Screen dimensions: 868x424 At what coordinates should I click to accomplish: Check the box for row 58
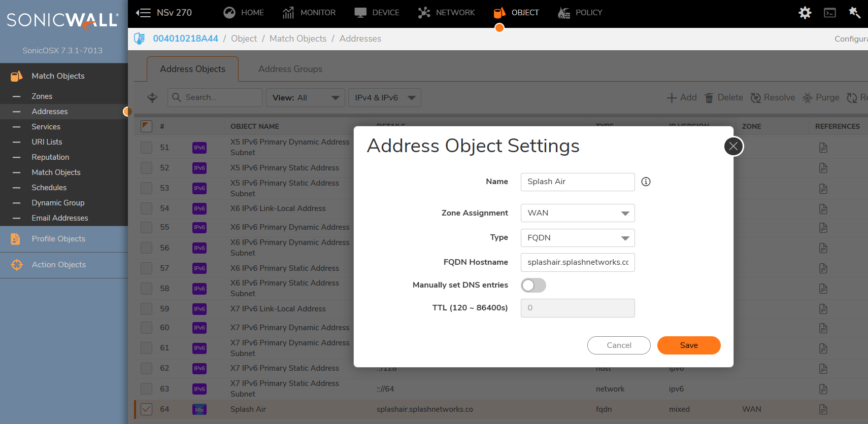[x=146, y=289]
